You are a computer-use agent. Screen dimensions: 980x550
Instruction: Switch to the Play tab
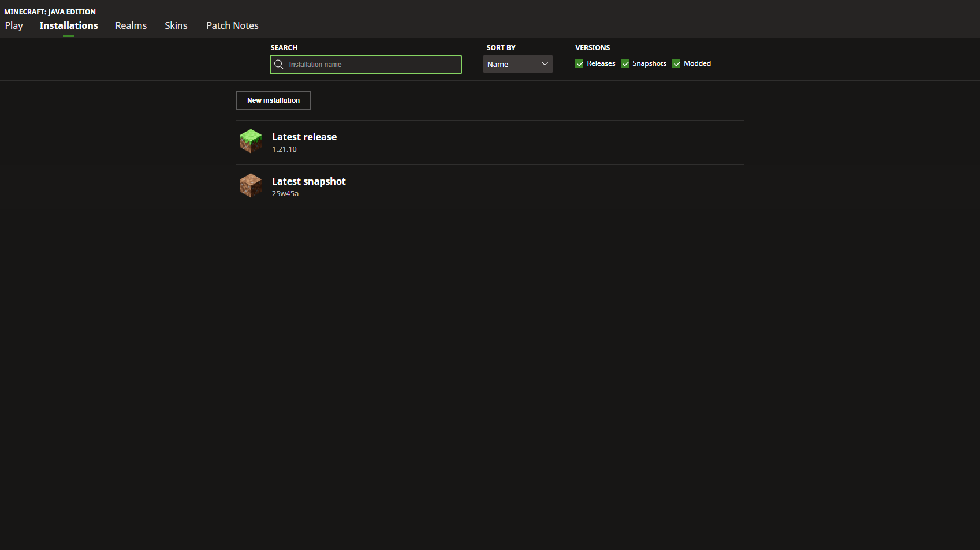pos(14,25)
